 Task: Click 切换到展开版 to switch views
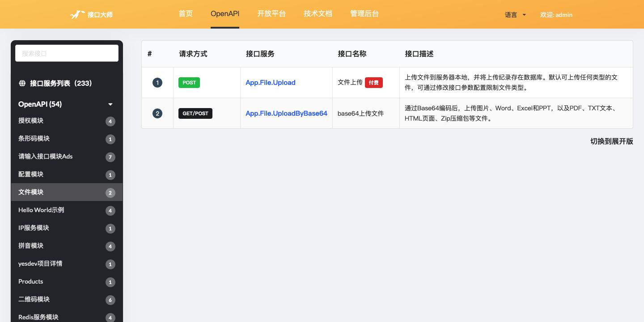click(611, 141)
